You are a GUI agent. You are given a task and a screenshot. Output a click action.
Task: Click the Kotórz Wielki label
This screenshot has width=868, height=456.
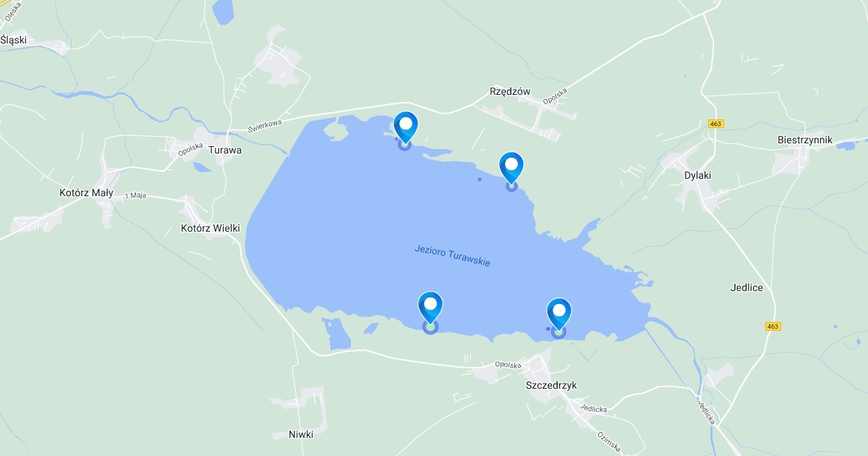210,228
